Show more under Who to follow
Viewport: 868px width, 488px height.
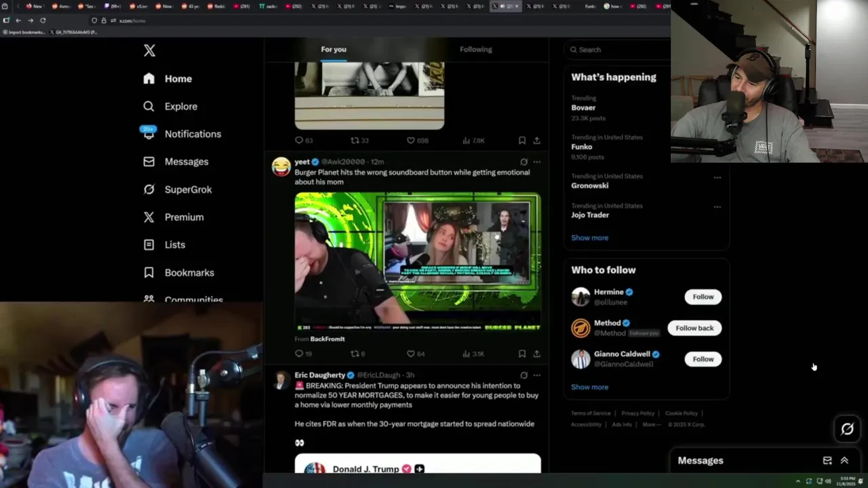tap(589, 387)
